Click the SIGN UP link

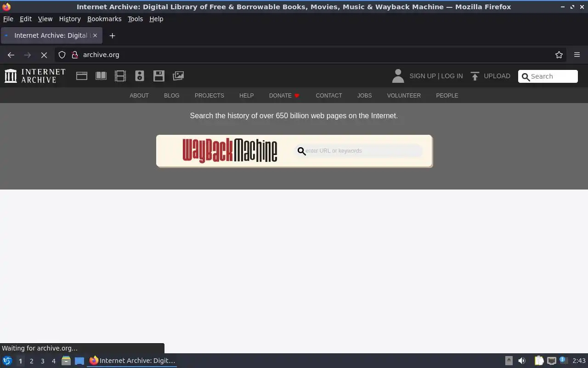click(423, 76)
